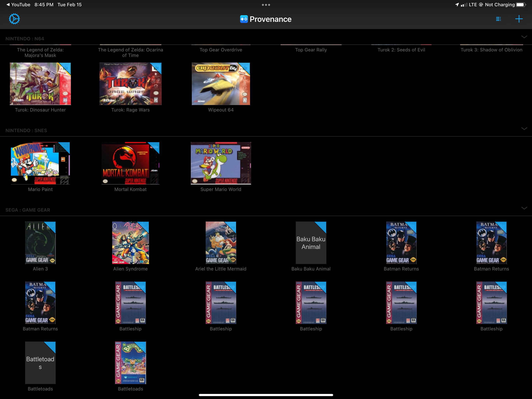
Task: Tap the Provenance title text
Action: pos(270,19)
